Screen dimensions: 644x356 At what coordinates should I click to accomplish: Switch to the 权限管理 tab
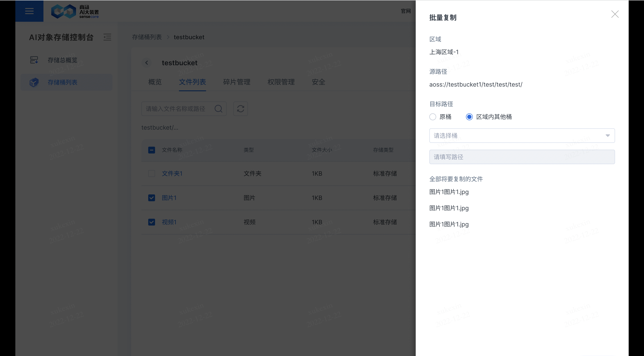[281, 82]
